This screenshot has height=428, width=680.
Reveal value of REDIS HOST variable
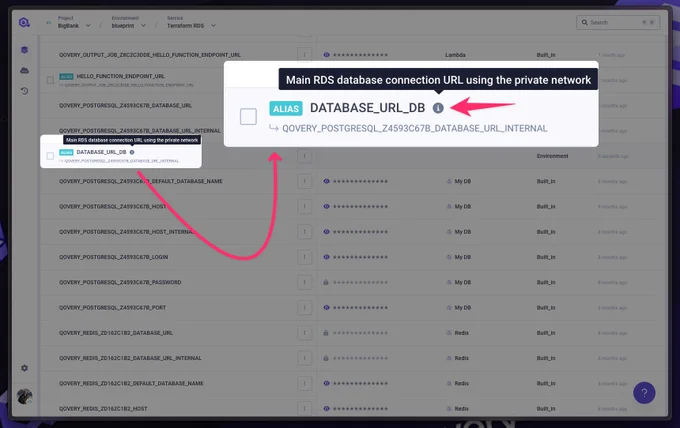(327, 408)
